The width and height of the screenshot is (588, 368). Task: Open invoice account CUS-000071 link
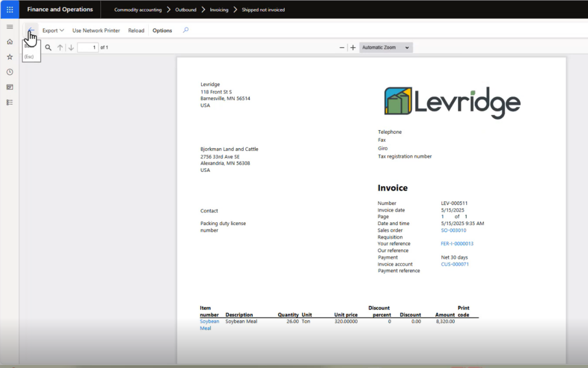coord(455,264)
